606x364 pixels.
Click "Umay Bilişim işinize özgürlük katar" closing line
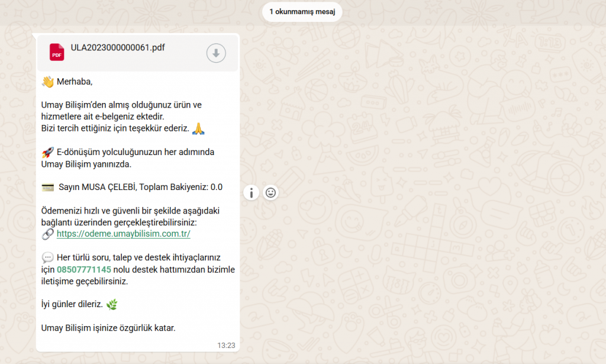click(108, 327)
